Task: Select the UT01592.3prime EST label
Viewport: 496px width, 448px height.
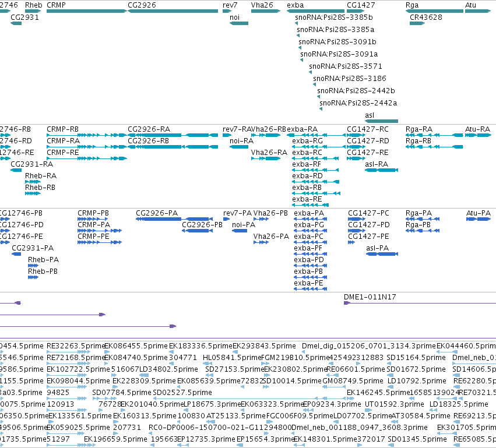Action: coord(394,404)
